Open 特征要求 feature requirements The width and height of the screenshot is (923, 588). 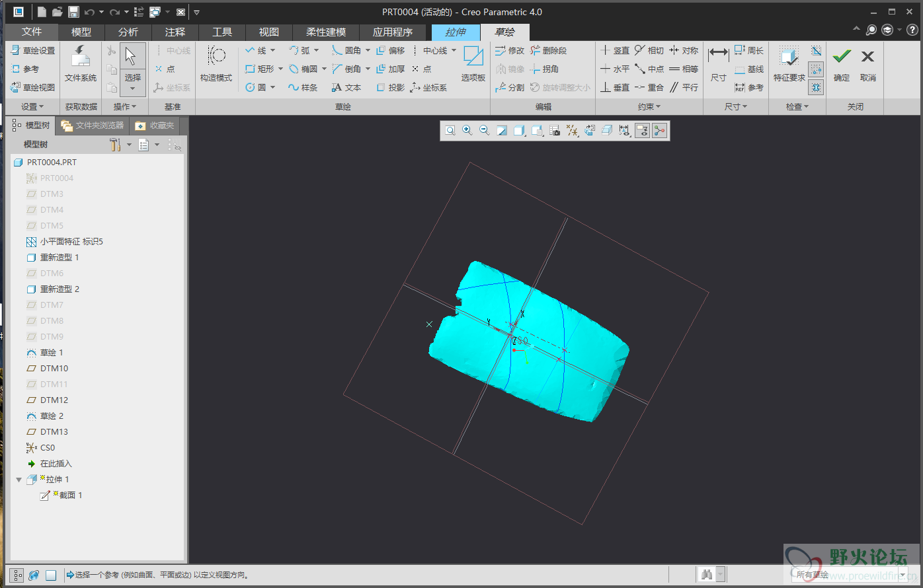click(789, 65)
